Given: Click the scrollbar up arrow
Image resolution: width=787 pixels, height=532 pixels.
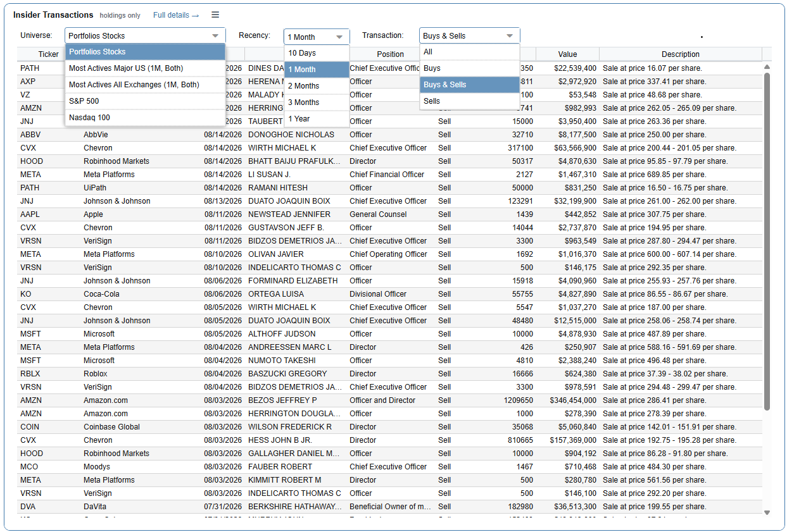Looking at the screenshot, I should coord(767,66).
